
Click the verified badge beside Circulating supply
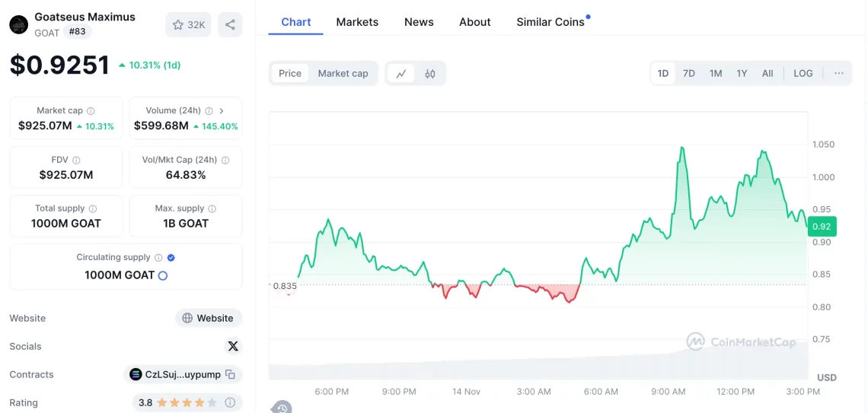171,258
